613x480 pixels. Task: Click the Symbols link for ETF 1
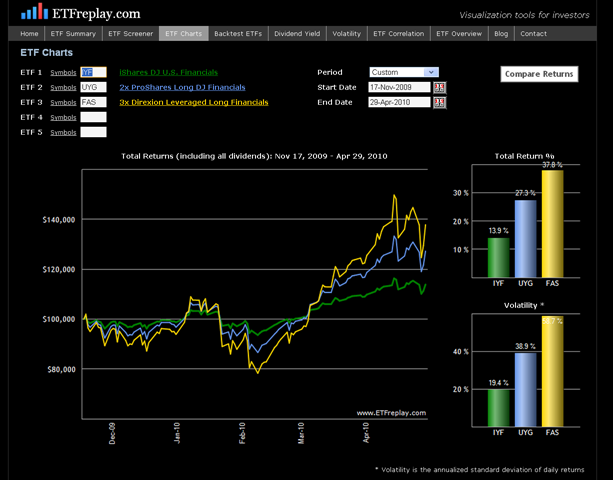point(63,73)
